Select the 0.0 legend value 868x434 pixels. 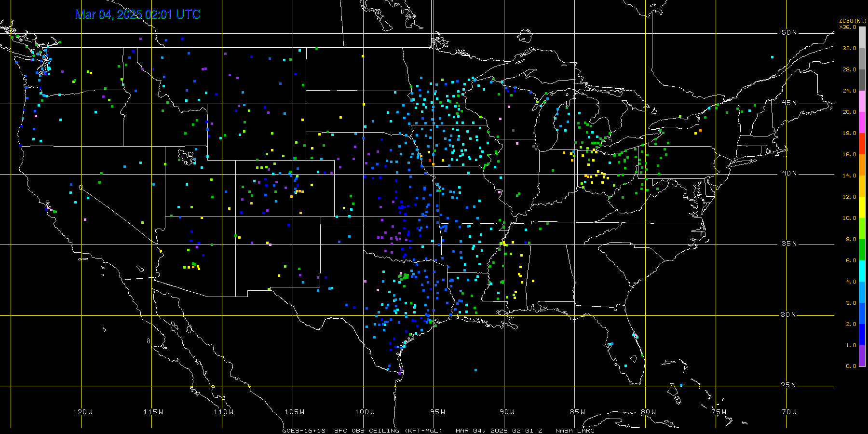(x=851, y=366)
